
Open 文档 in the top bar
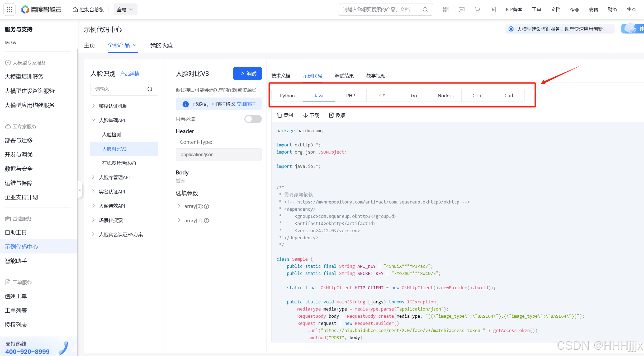point(555,10)
